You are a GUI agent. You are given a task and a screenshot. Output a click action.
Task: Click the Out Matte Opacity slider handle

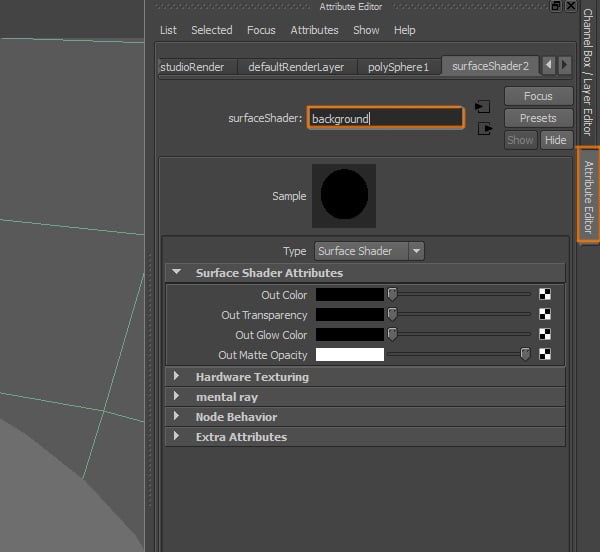click(x=525, y=354)
